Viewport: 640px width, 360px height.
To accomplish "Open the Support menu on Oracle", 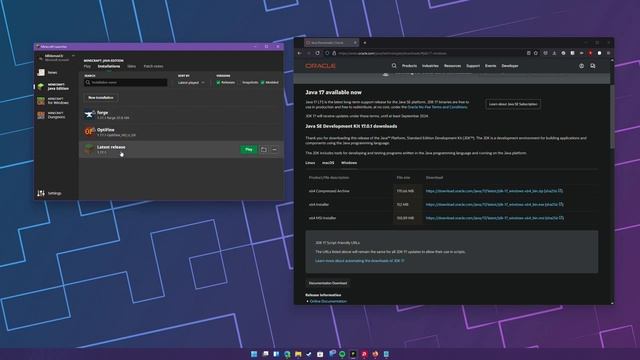I will [473, 66].
